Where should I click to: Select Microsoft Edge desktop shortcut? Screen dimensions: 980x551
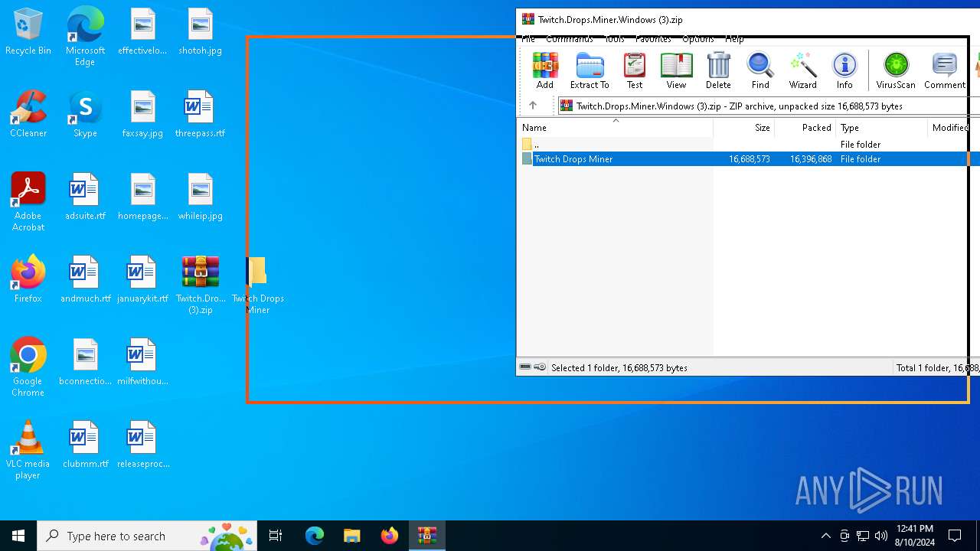pyautogui.click(x=85, y=37)
